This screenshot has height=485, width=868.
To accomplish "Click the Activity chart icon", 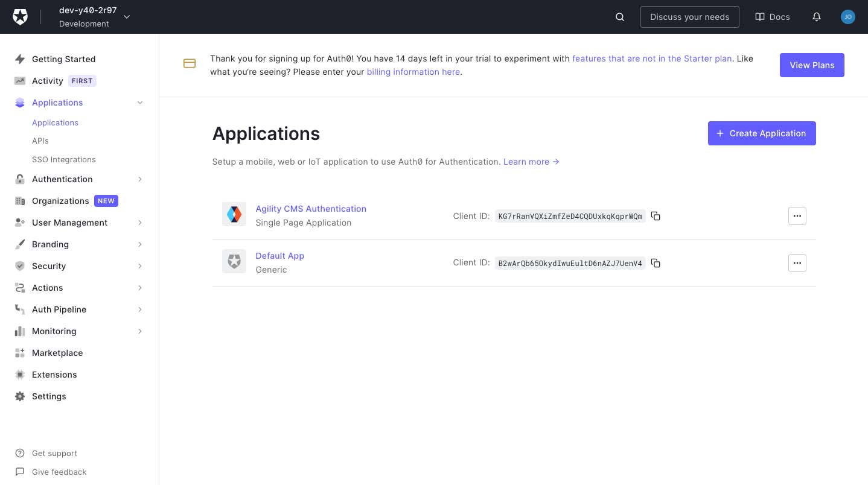I will click(x=20, y=81).
